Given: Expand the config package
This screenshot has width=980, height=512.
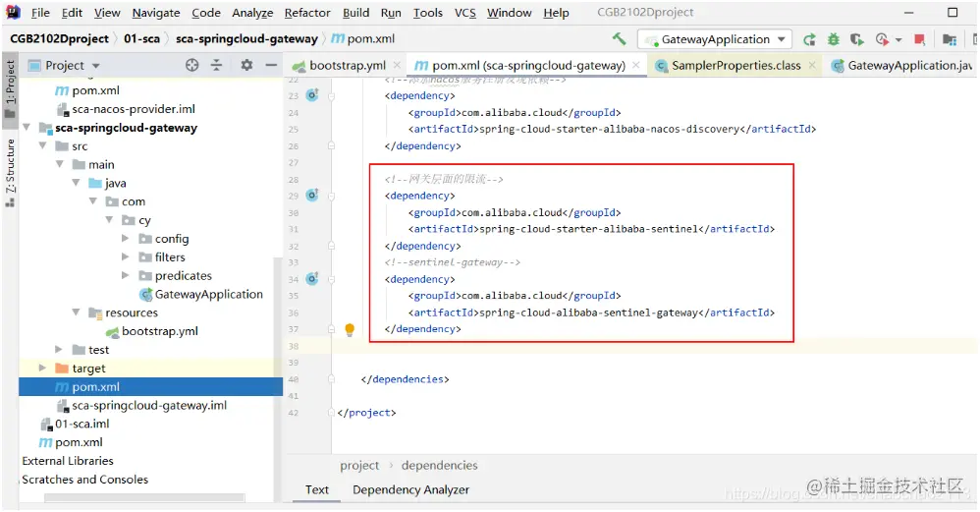Looking at the screenshot, I should (125, 238).
